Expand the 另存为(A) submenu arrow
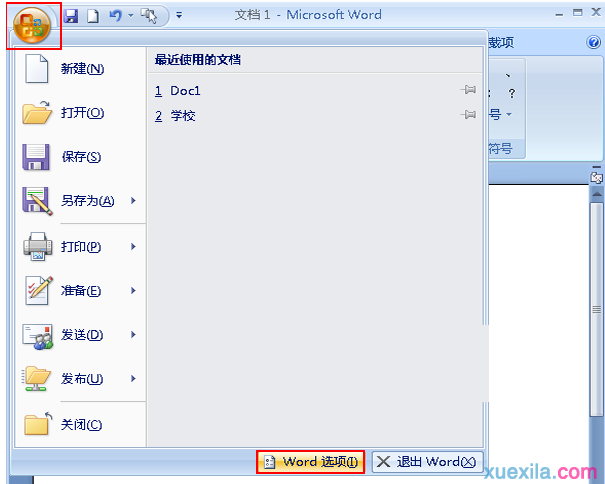The width and height of the screenshot is (605, 484). 133,201
